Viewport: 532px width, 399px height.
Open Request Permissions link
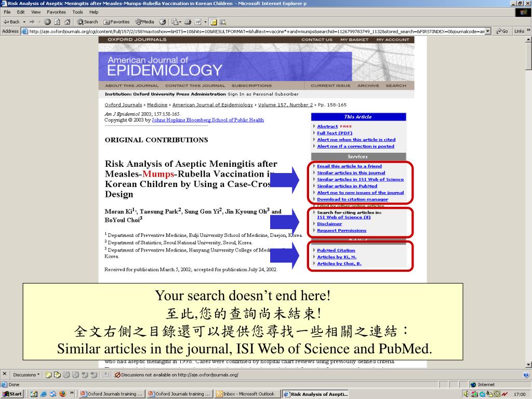(342, 230)
